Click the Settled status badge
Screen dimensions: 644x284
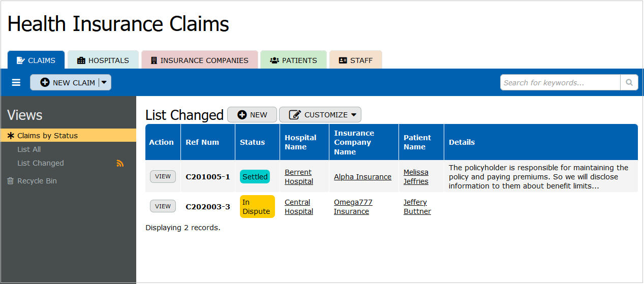[x=255, y=177]
